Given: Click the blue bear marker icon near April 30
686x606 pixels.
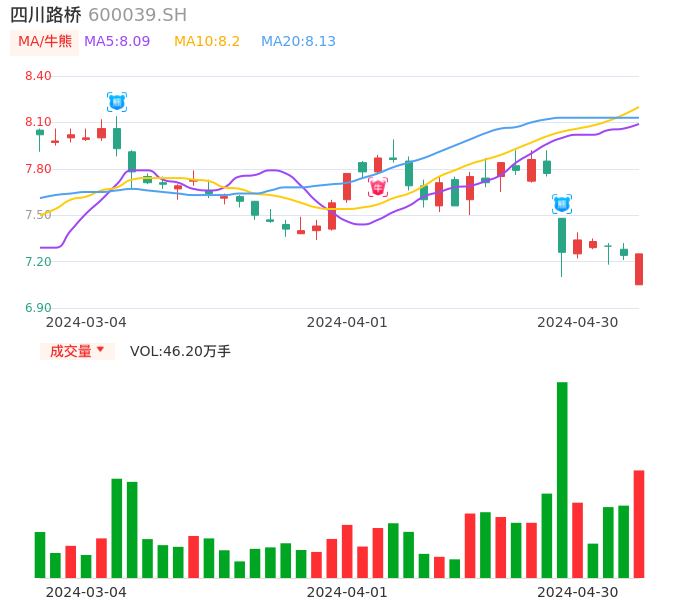Looking at the screenshot, I should coord(562,204).
